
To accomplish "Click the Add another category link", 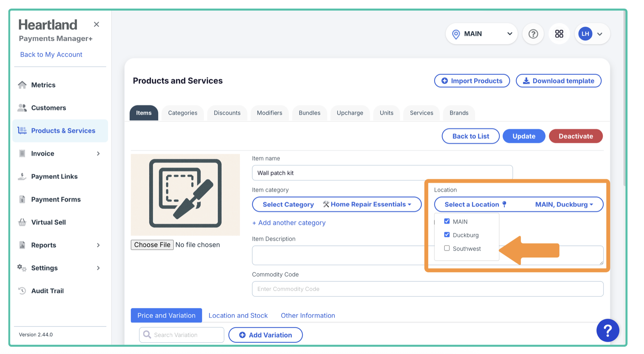I will (x=289, y=223).
